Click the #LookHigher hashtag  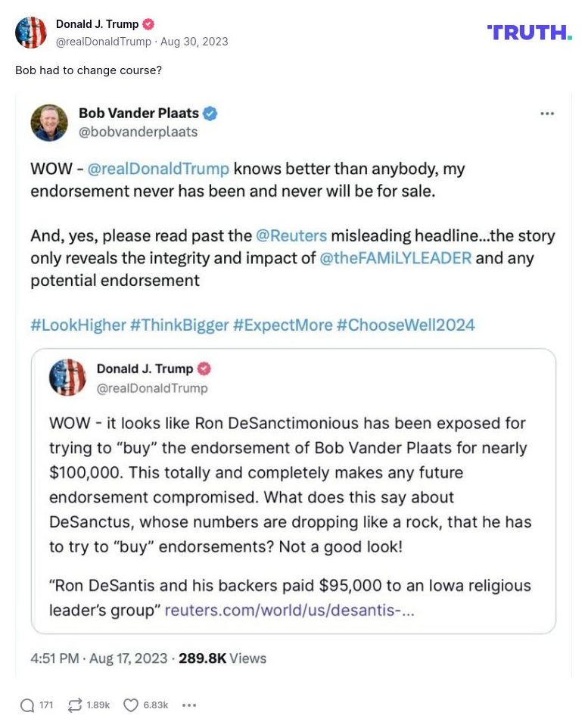78,325
